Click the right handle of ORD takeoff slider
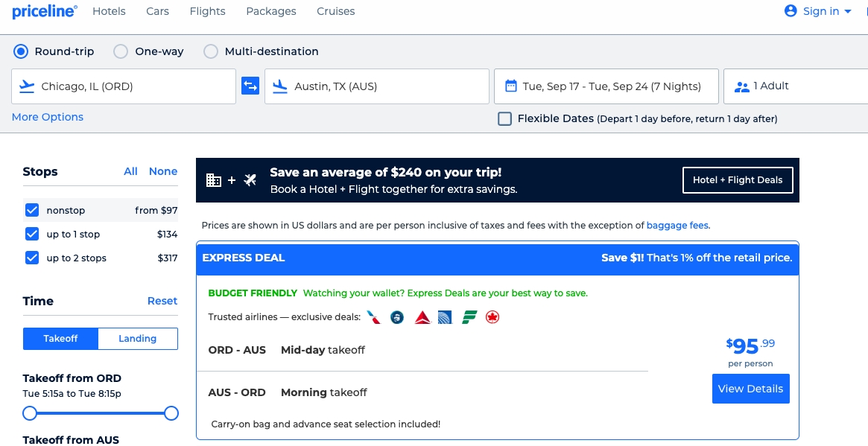 [x=171, y=413]
